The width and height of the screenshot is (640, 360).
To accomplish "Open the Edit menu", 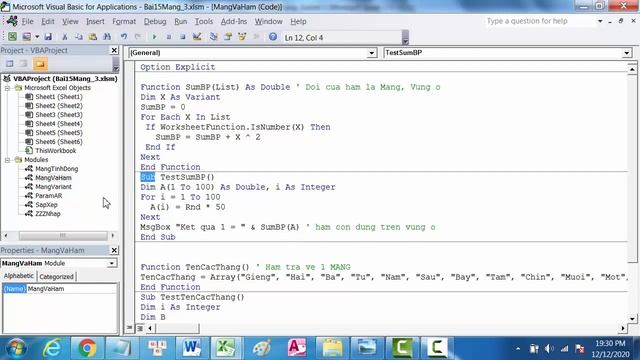I will [48, 21].
